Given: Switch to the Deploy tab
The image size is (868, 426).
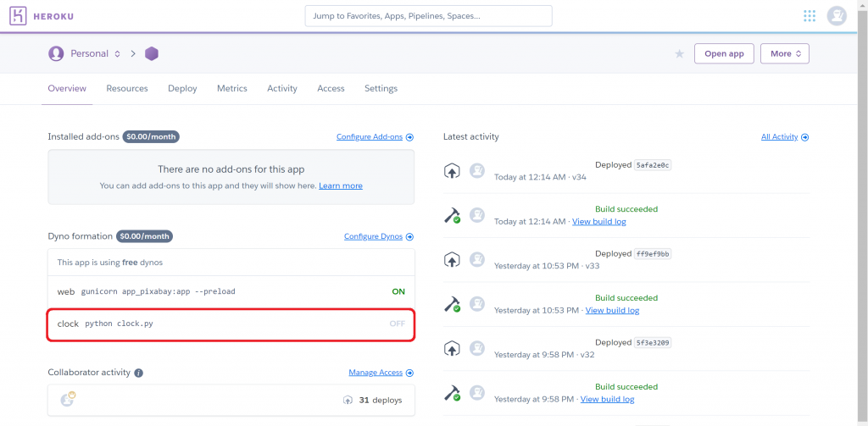Looking at the screenshot, I should coord(183,89).
